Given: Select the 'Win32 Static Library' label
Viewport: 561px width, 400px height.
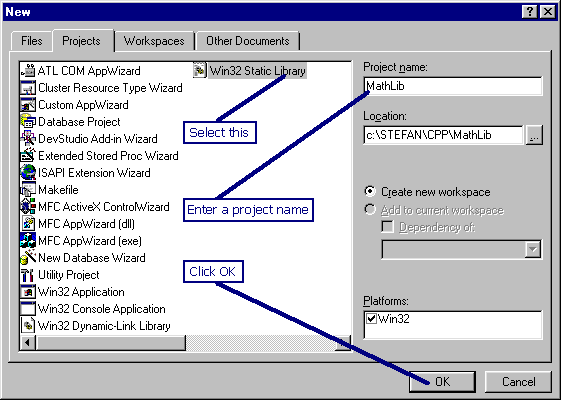Looking at the screenshot, I should coord(258,71).
